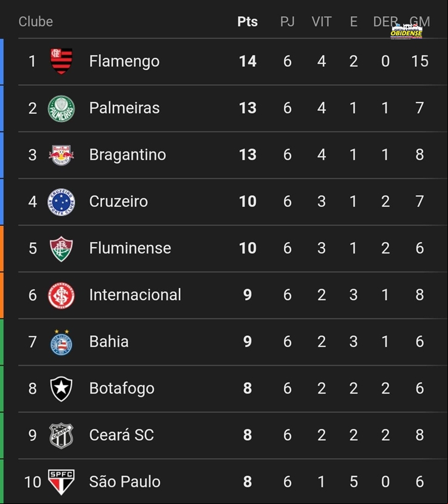Click the Red Bull Bragantino crest
Screen dimensions: 448x504
coord(61,155)
